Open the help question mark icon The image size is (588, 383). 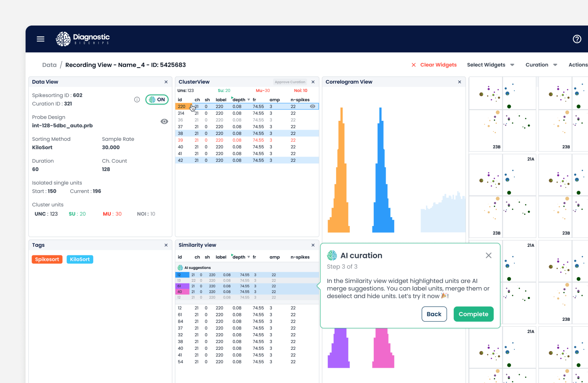tap(577, 39)
